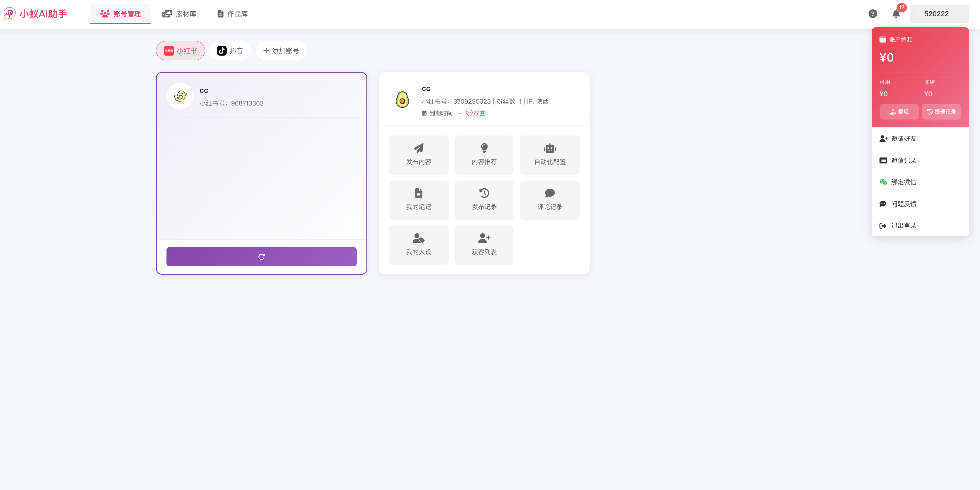Click the 小红书号: 3709295323 text
This screenshot has height=490, width=980.
[x=456, y=101]
